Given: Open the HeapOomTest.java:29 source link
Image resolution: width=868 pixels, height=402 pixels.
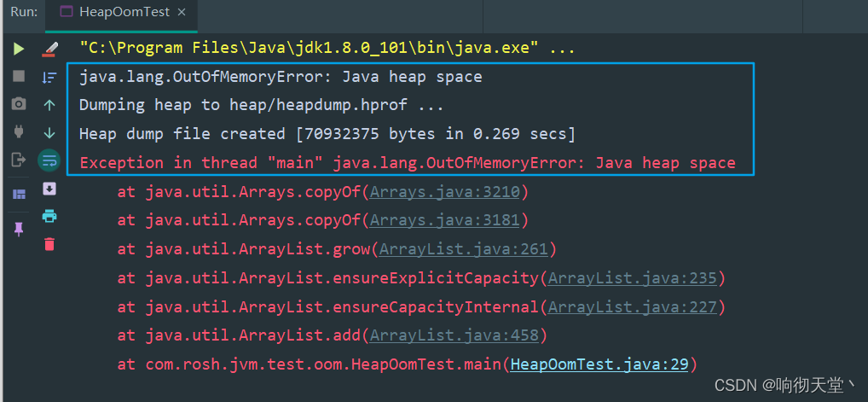Looking at the screenshot, I should coord(599,364).
